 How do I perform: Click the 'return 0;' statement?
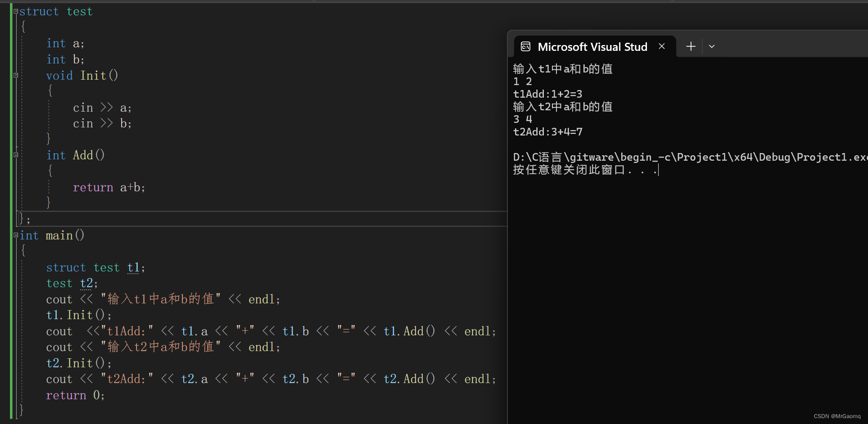tap(75, 395)
